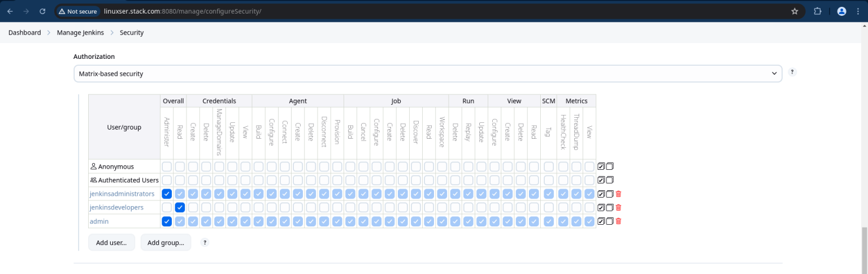Enable Overall Administer for Anonymous
The height and width of the screenshot is (274, 868).
click(167, 166)
